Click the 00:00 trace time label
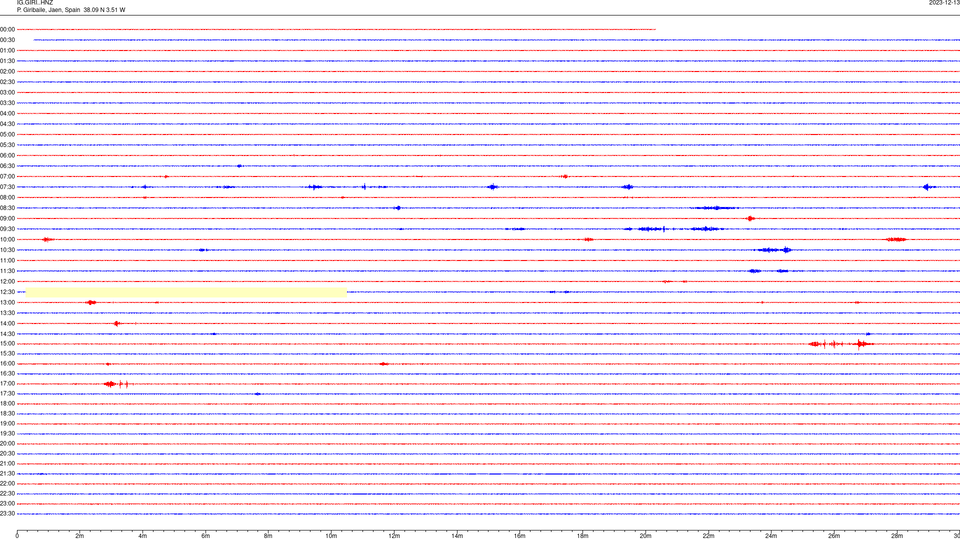Screen dimensions: 960x540 (7, 29)
